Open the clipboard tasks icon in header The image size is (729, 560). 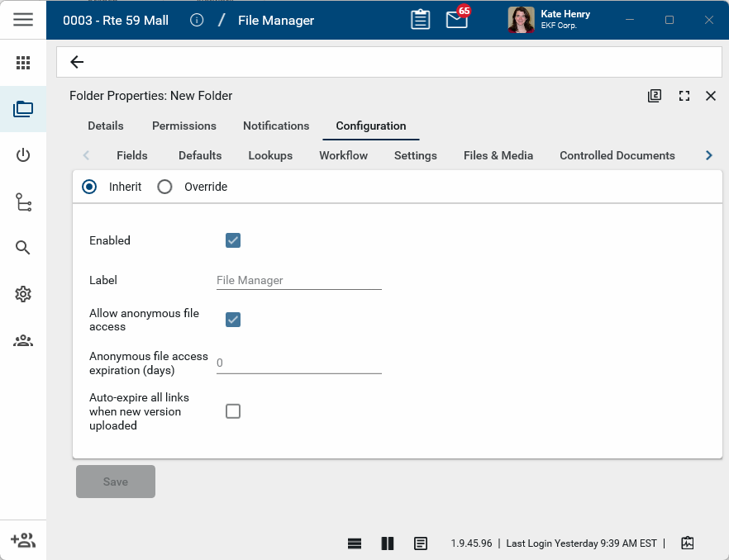click(x=421, y=20)
